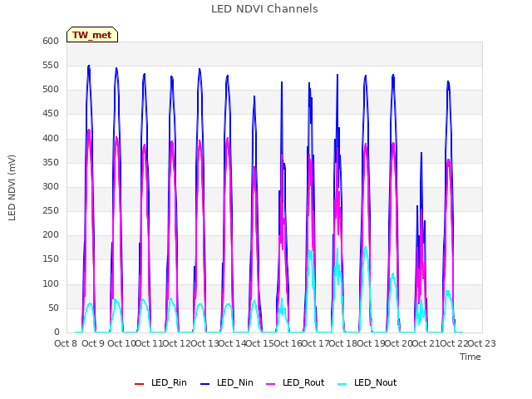Screen dimensions: 532x399
Task: Click the Oct 21 low LED_Nin peak
Action: point(421,153)
